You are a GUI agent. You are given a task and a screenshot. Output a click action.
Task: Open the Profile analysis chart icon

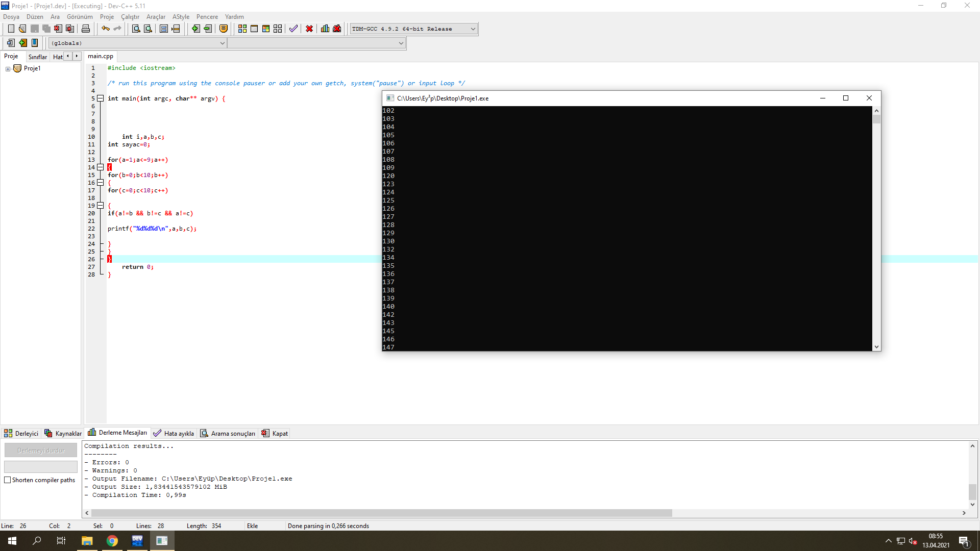(325, 29)
